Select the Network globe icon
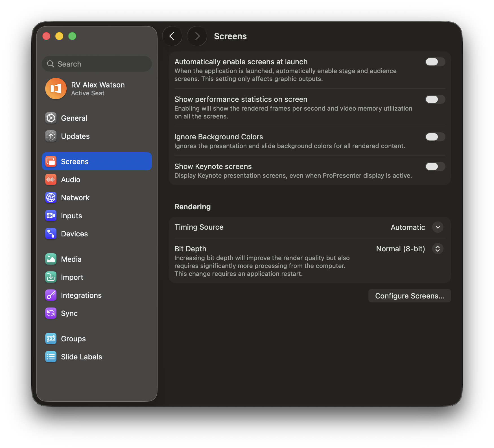The image size is (494, 448). tap(51, 198)
